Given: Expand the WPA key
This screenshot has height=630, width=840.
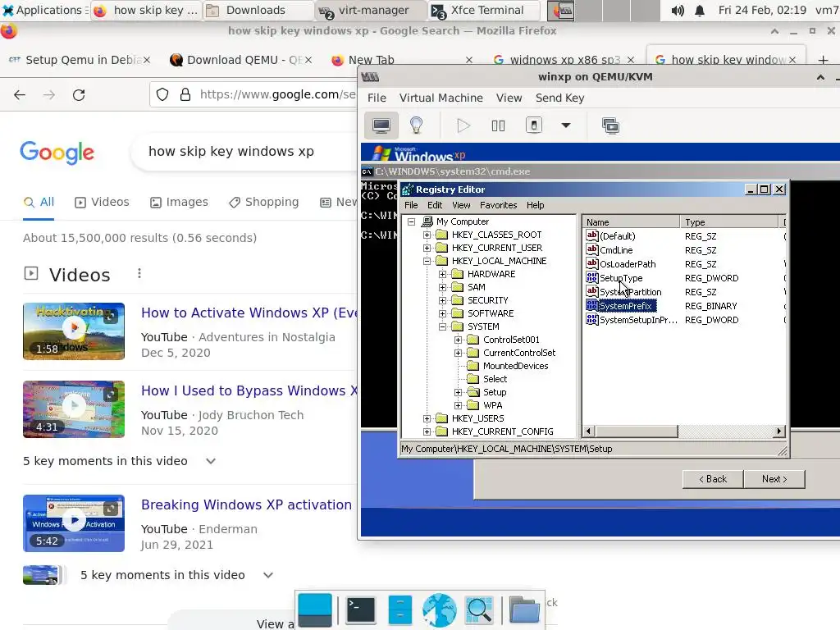Looking at the screenshot, I should click(x=458, y=405).
